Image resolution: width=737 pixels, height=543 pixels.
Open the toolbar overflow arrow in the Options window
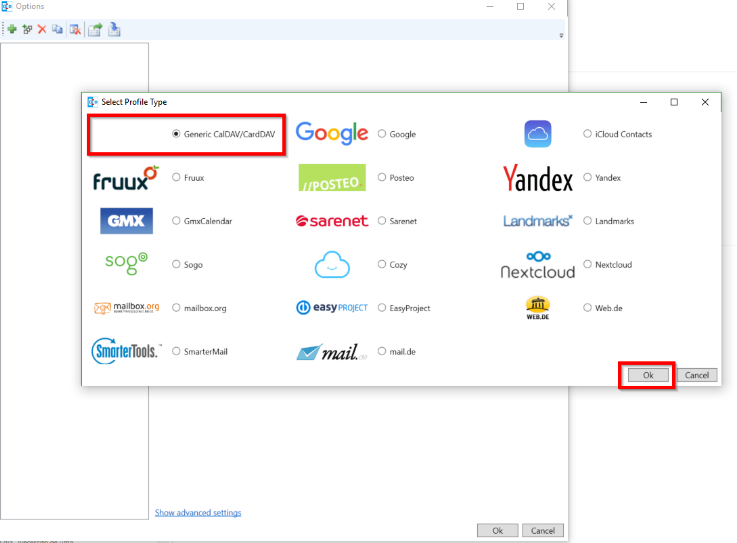(x=561, y=35)
